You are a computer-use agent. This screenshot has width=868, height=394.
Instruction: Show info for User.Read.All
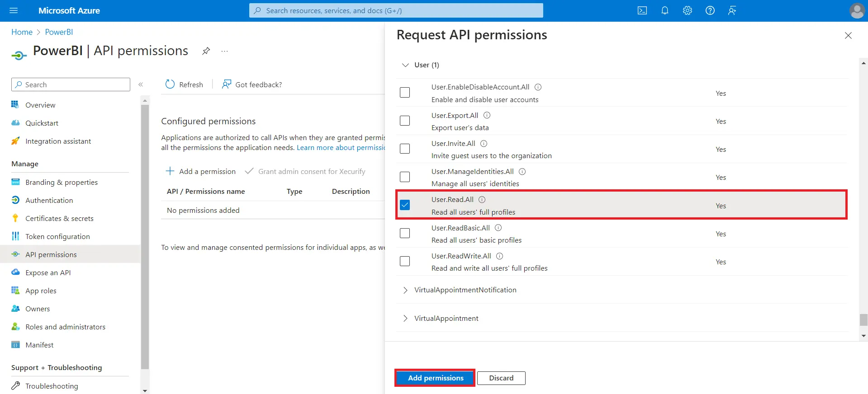point(482,200)
